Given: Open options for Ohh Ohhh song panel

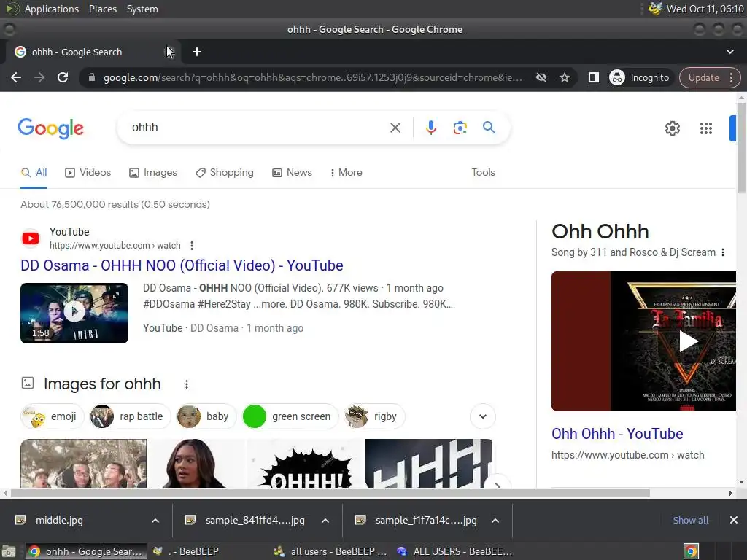Looking at the screenshot, I should (x=723, y=252).
